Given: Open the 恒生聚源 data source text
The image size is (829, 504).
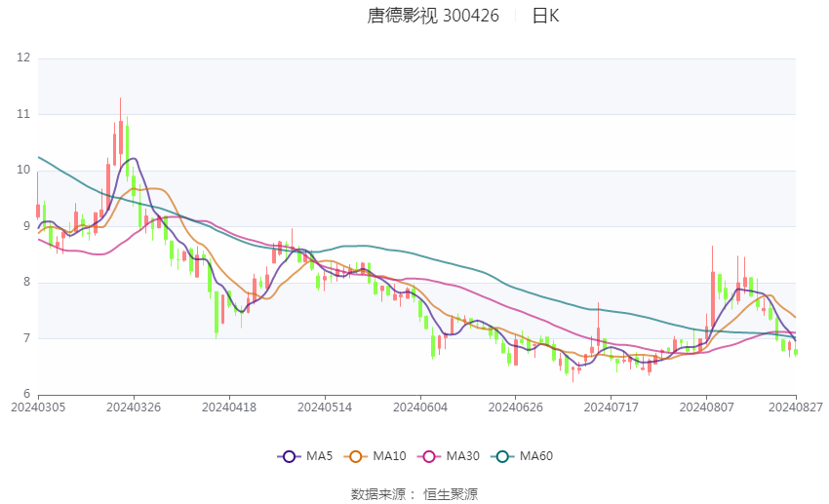Looking at the screenshot, I should click(451, 494).
